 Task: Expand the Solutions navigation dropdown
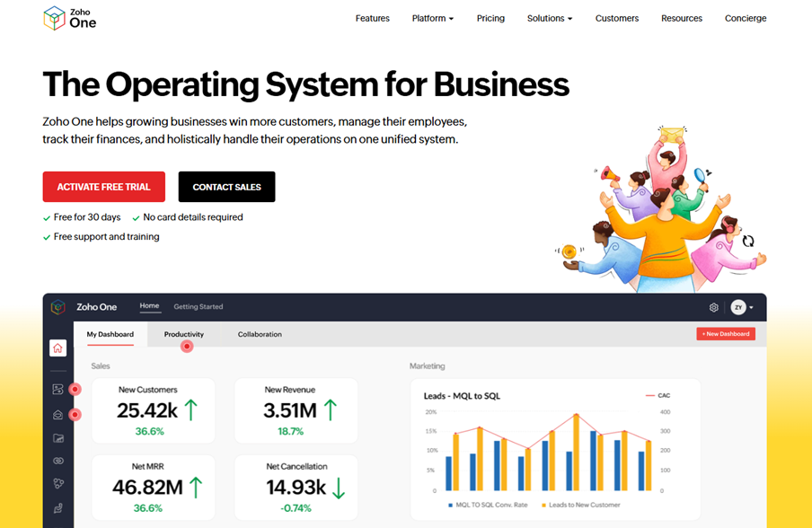549,17
